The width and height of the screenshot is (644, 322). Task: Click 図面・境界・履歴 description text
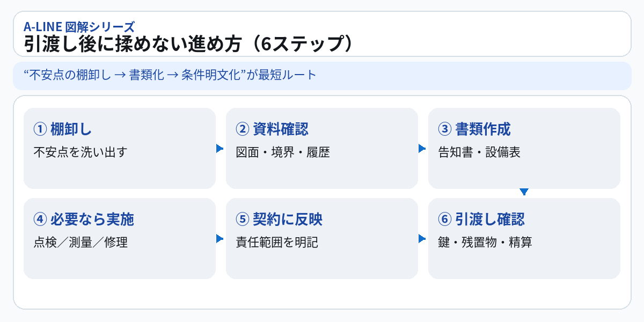pos(283,152)
